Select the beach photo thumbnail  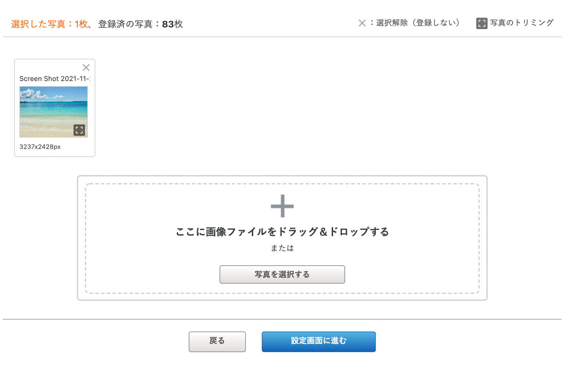[54, 112]
